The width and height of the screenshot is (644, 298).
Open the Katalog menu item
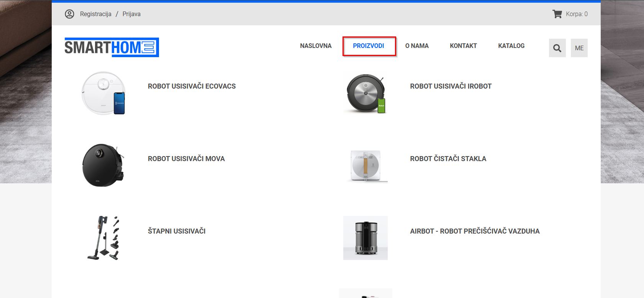pos(511,46)
